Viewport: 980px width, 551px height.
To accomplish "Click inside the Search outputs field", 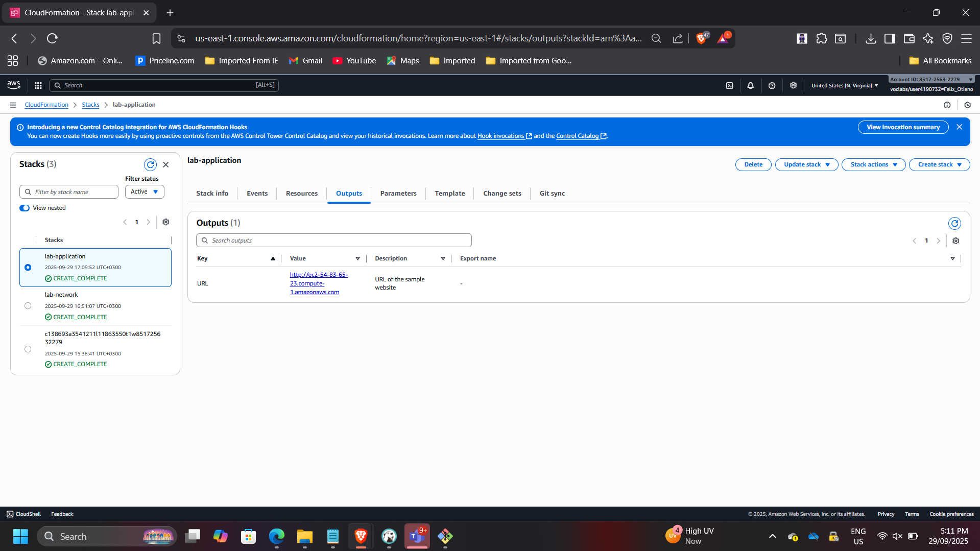I will point(333,240).
